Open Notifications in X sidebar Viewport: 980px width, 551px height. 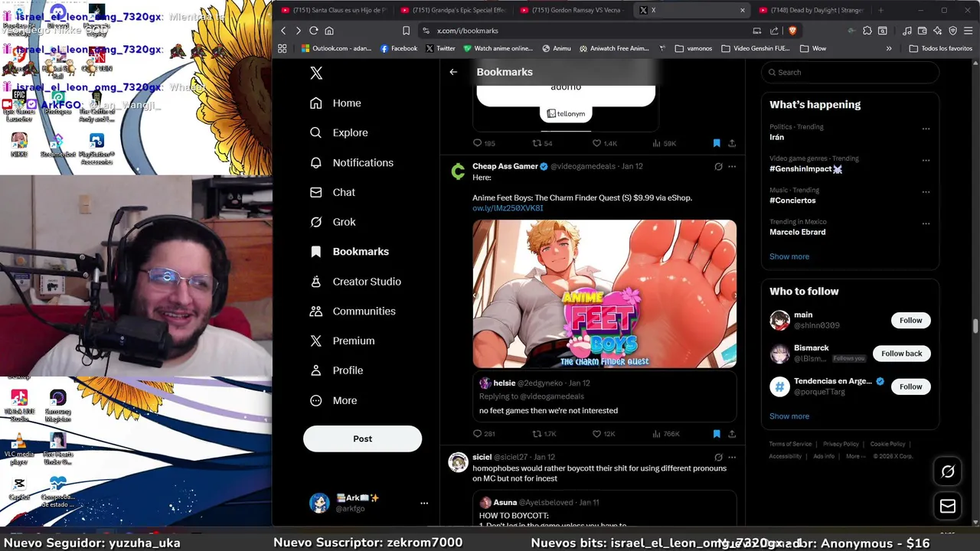(x=351, y=162)
